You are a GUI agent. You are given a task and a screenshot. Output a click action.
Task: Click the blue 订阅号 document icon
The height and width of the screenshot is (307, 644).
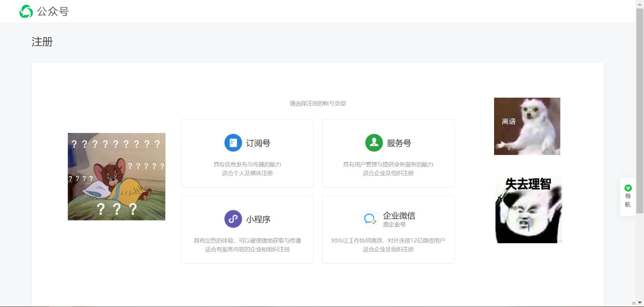pyautogui.click(x=233, y=142)
